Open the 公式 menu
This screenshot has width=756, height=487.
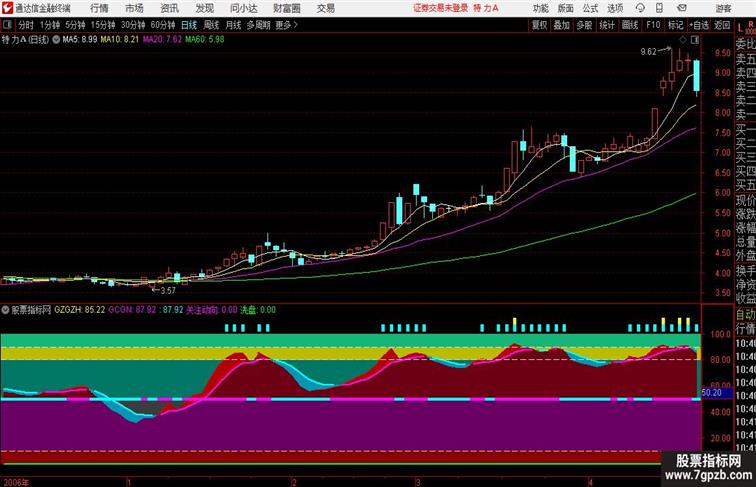tap(590, 8)
